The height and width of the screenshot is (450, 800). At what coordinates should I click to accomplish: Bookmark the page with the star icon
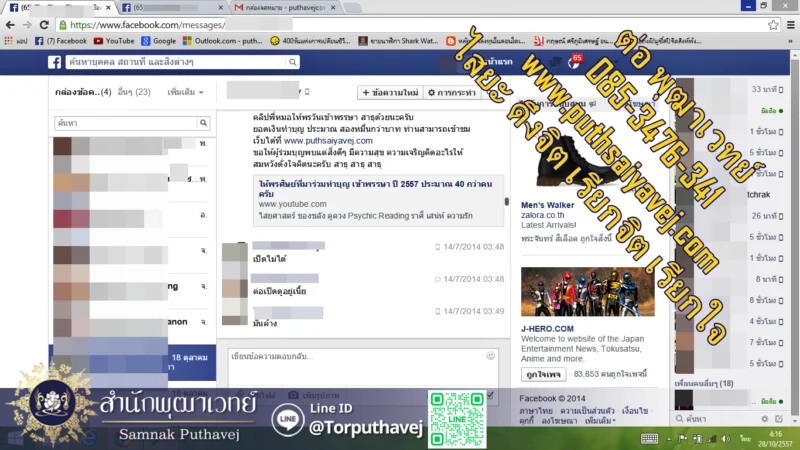pyautogui.click(x=773, y=24)
